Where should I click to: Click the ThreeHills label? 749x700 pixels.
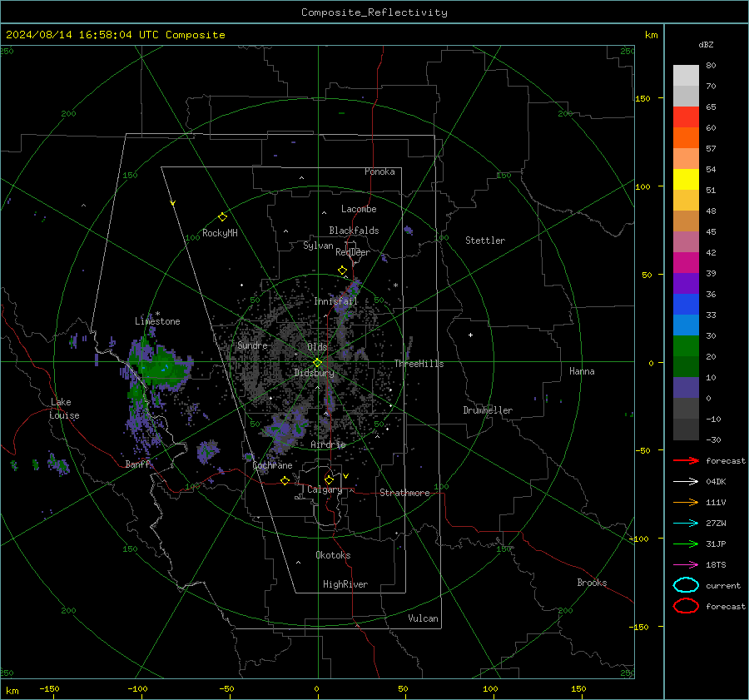pyautogui.click(x=419, y=364)
